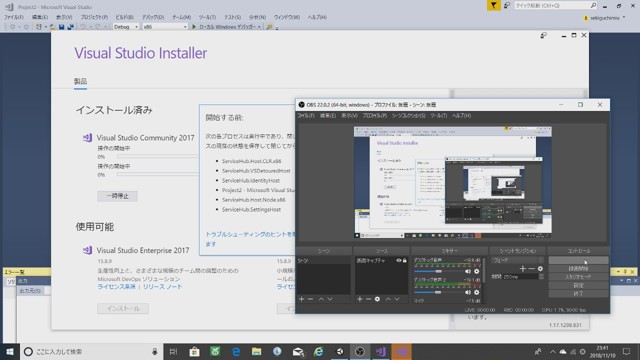Move scene up in OBS Scenes panel
Screen dimensions: 640x360
(321, 299)
